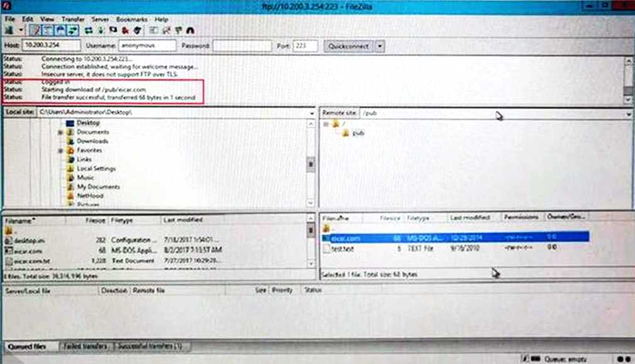This screenshot has width=635, height=364.
Task: Cancel the current operation via toolbar icon
Action: tap(113, 30)
